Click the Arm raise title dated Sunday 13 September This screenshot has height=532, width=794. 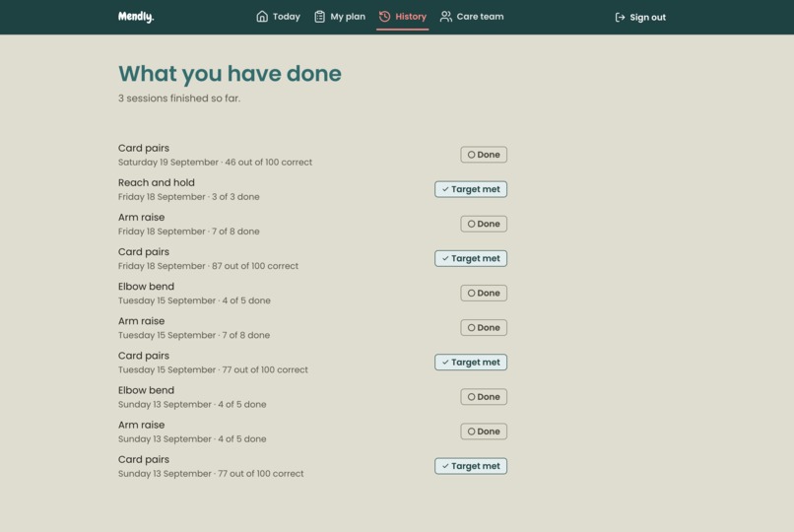point(141,426)
